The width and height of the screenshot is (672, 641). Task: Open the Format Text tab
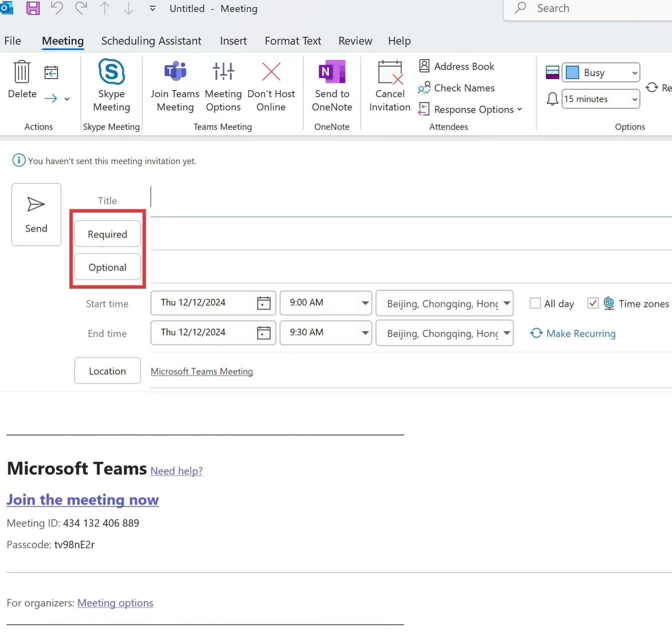pos(293,41)
